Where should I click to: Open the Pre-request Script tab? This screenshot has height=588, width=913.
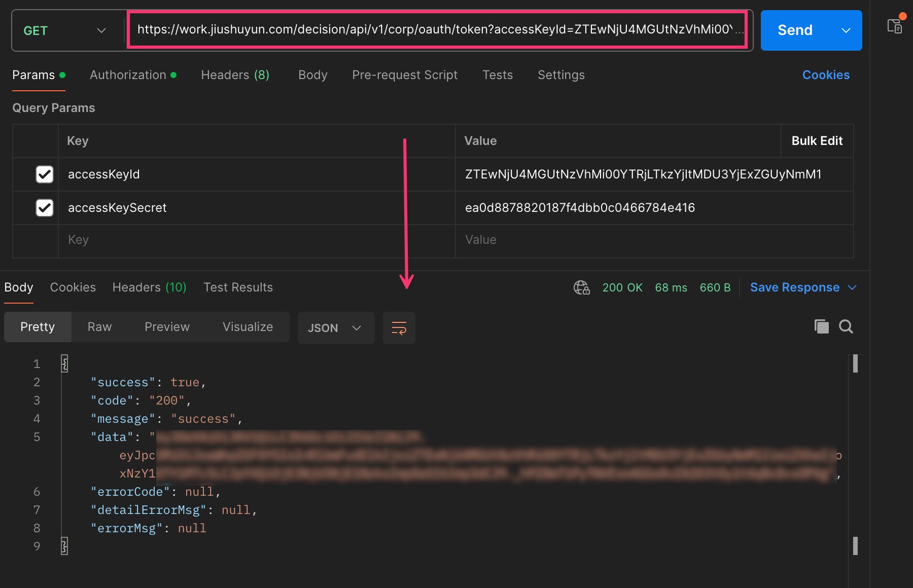tap(405, 75)
